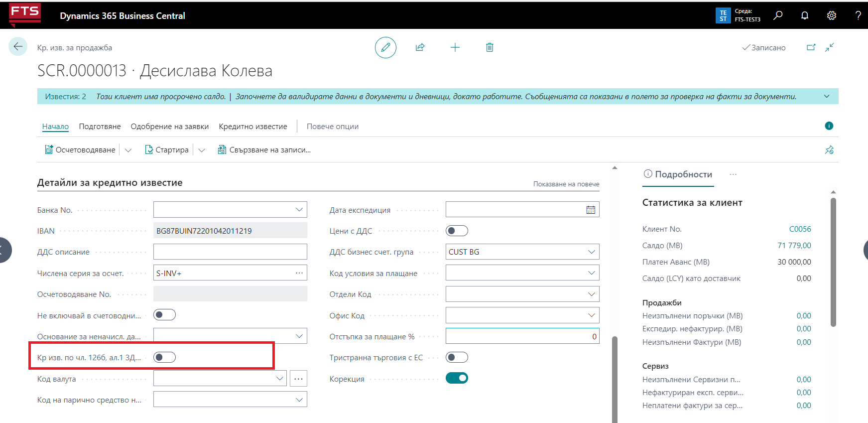Collapse the page with the arrows icon

pos(829,47)
